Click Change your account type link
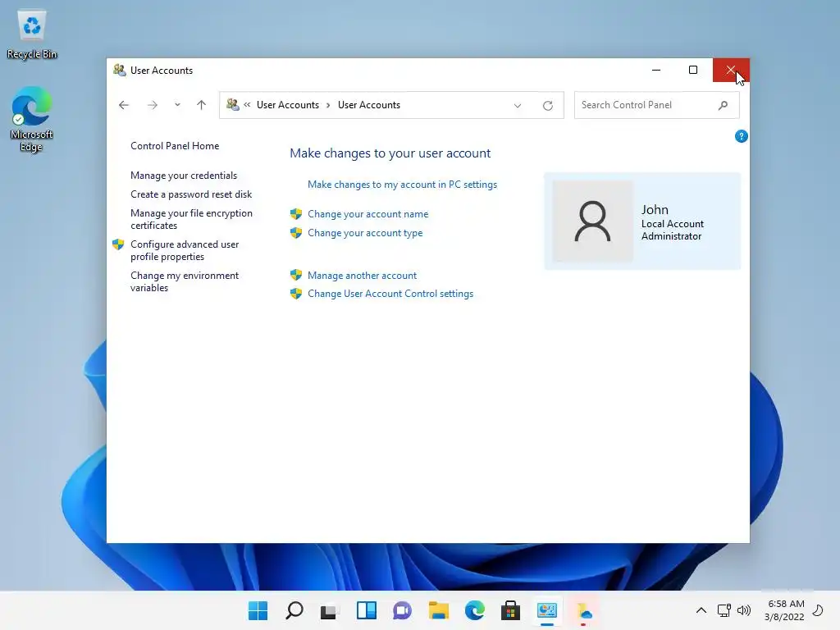The image size is (840, 630). tap(365, 232)
